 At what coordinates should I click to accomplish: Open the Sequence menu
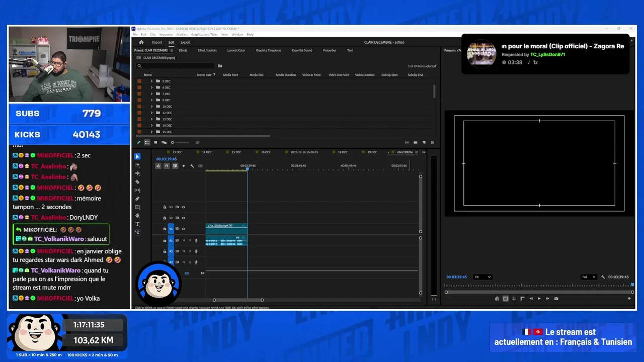[x=166, y=35]
